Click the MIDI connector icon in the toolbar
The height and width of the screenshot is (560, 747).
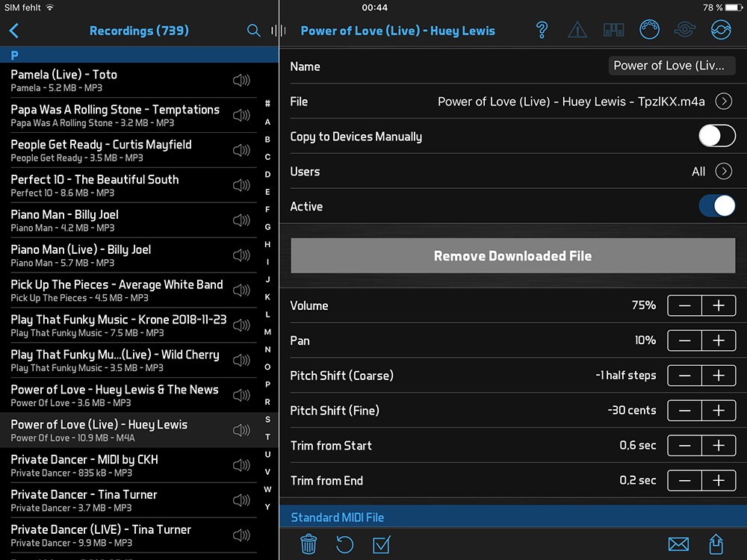[649, 31]
